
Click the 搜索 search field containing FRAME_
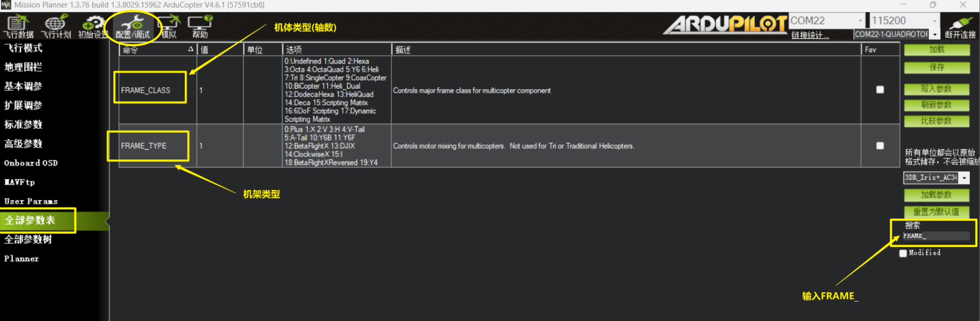click(937, 236)
